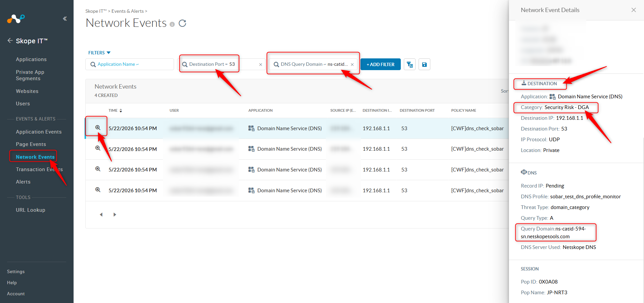Image resolution: width=644 pixels, height=303 pixels.
Task: Click DNS app icon in fourth row
Action: pyautogui.click(x=251, y=190)
